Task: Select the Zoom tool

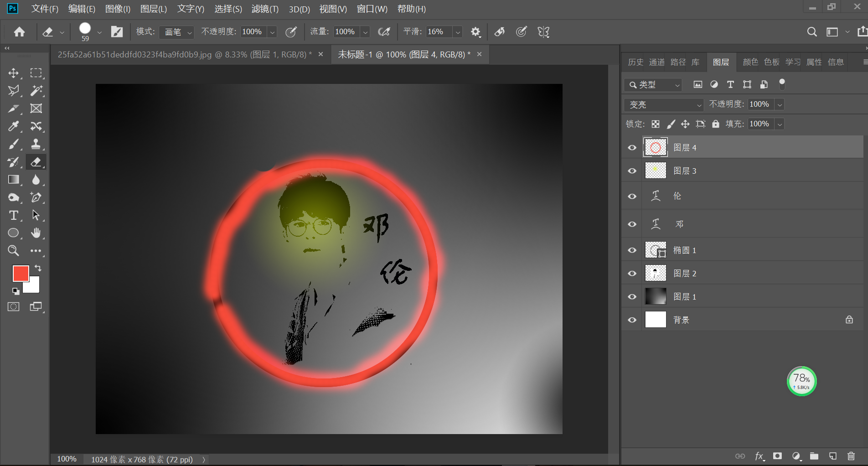Action: pos(14,250)
